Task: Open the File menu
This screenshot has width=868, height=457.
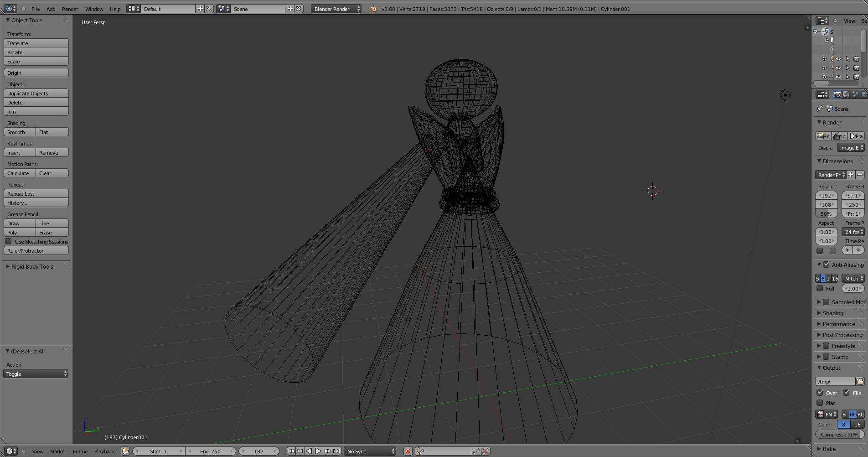Action: 36,9
